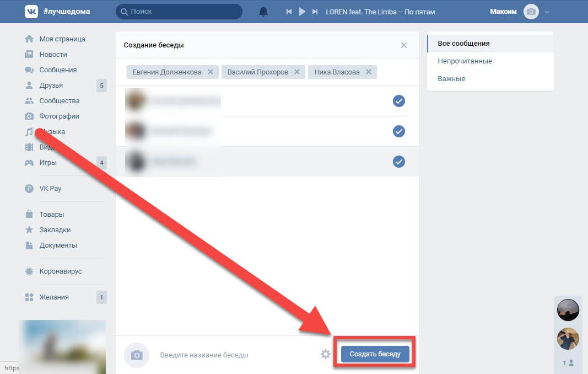Click the Игры gamepad icon
The image size is (588, 374).
pos(29,163)
